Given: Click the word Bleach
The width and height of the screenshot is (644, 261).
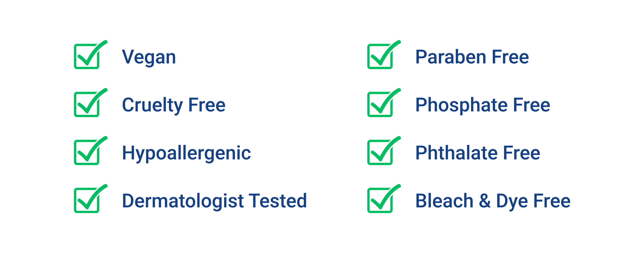Looking at the screenshot, I should (x=444, y=200).
